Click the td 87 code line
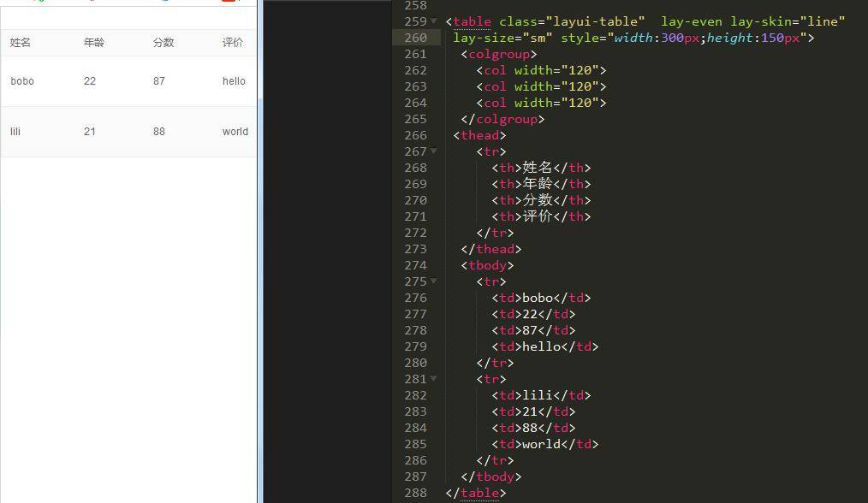This screenshot has width=868, height=503. pyautogui.click(x=533, y=330)
